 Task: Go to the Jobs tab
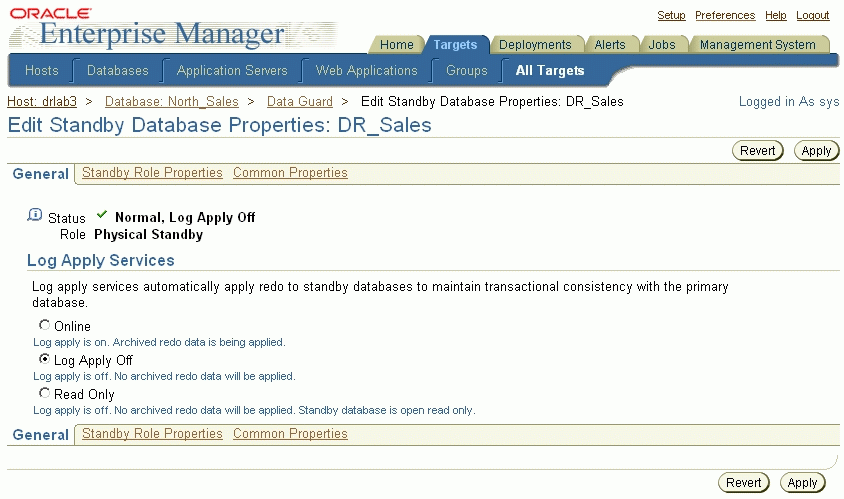coord(662,45)
